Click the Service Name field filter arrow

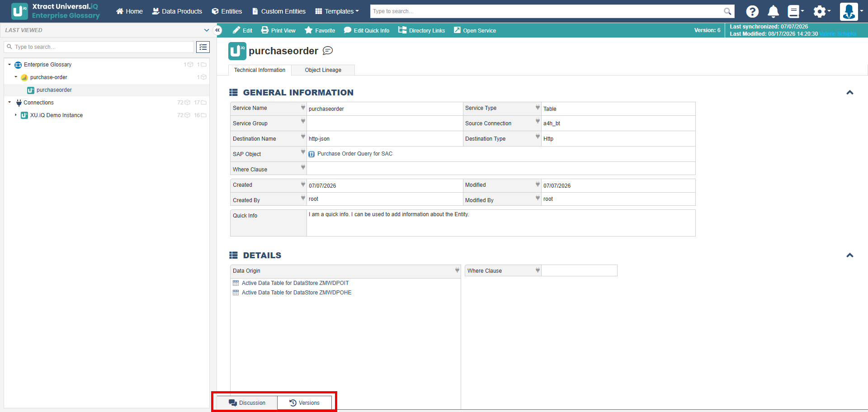coord(303,108)
